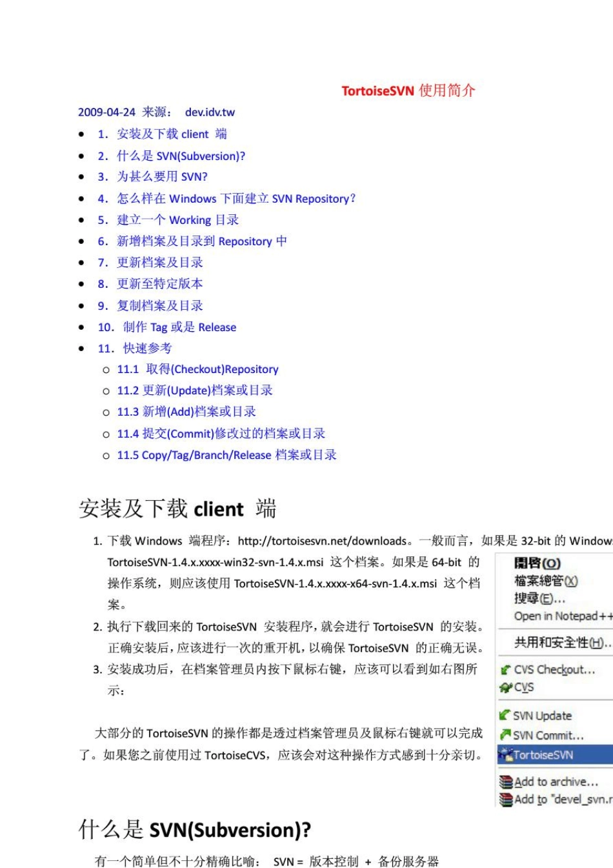Click heading '安装及下载 client 端'
Screen dimensions: 613x868
pyautogui.click(x=177, y=509)
